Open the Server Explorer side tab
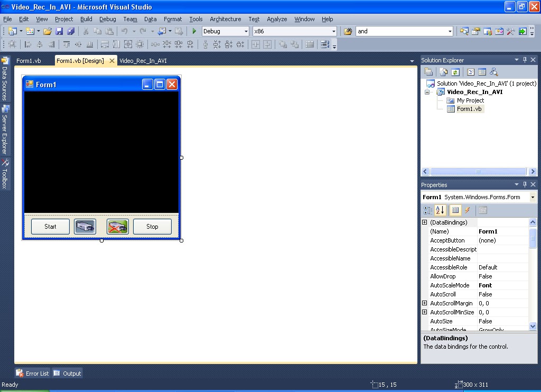The width and height of the screenshot is (541, 392). point(5,130)
